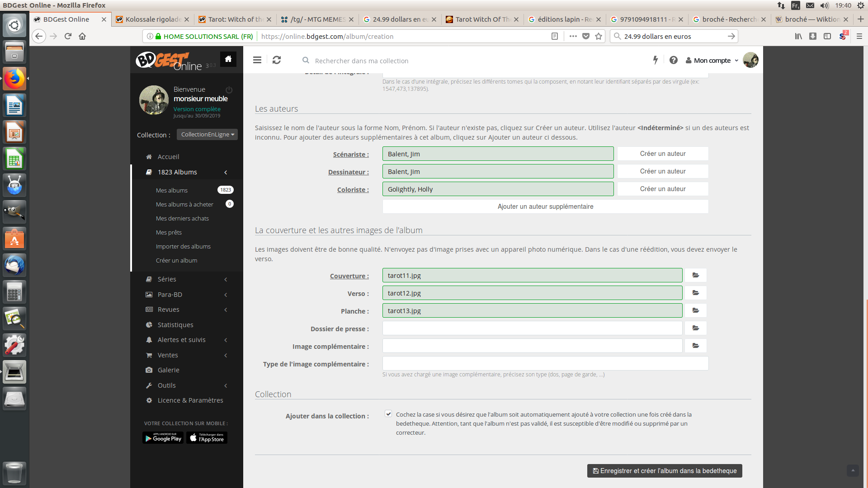Screen dimensions: 868x488
Task: Switch to the Kolossale rigolade browser tab
Action: tap(153, 19)
